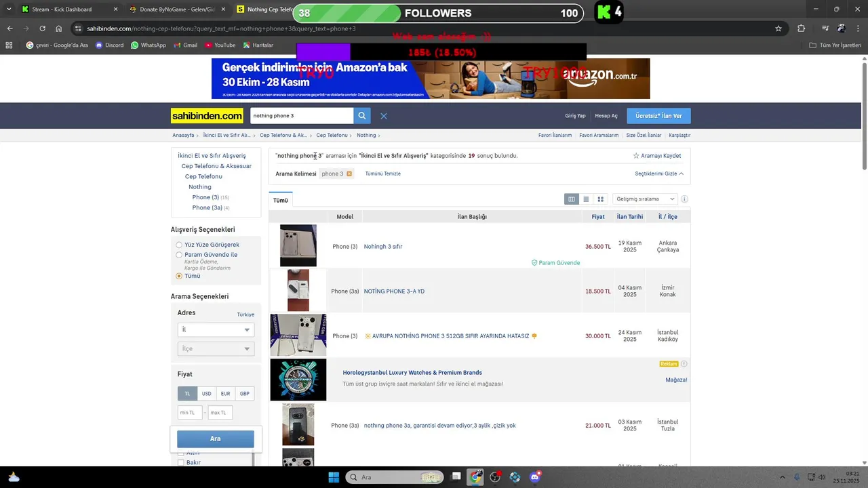Open Discord from the taskbar

click(x=535, y=477)
